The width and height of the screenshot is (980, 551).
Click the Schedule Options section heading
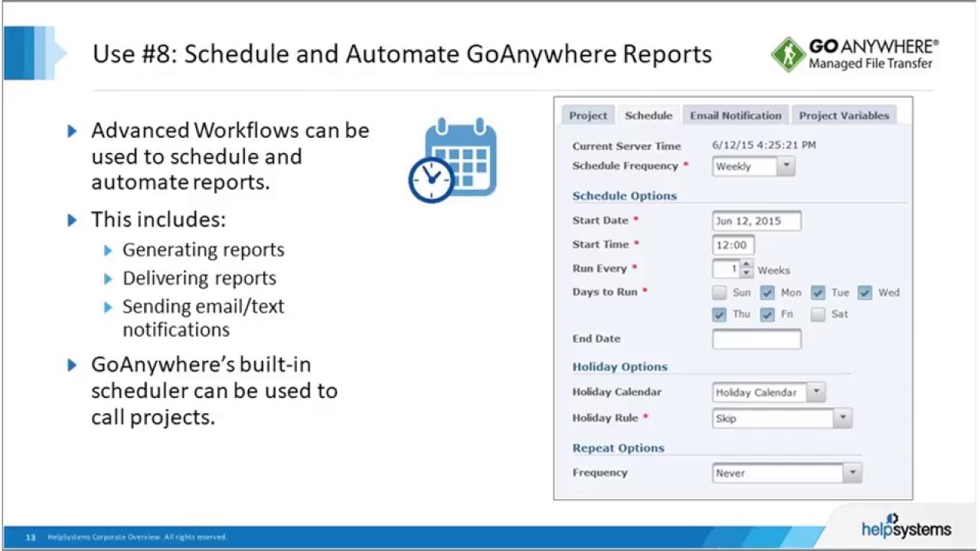625,196
